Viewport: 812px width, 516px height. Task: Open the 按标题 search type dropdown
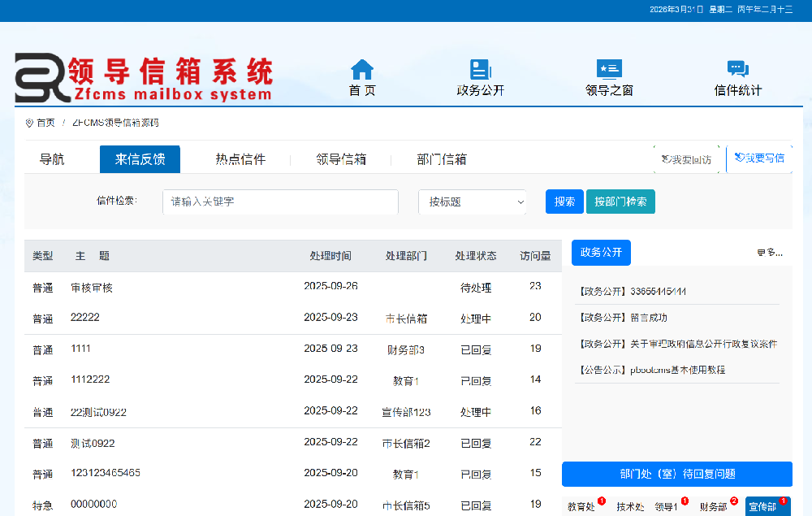[x=472, y=202]
